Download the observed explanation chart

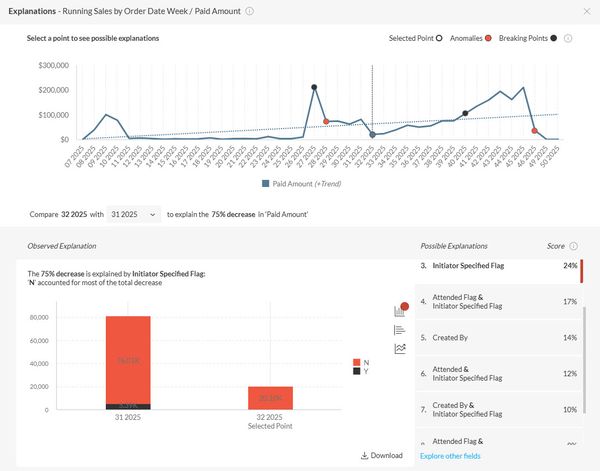381,456
